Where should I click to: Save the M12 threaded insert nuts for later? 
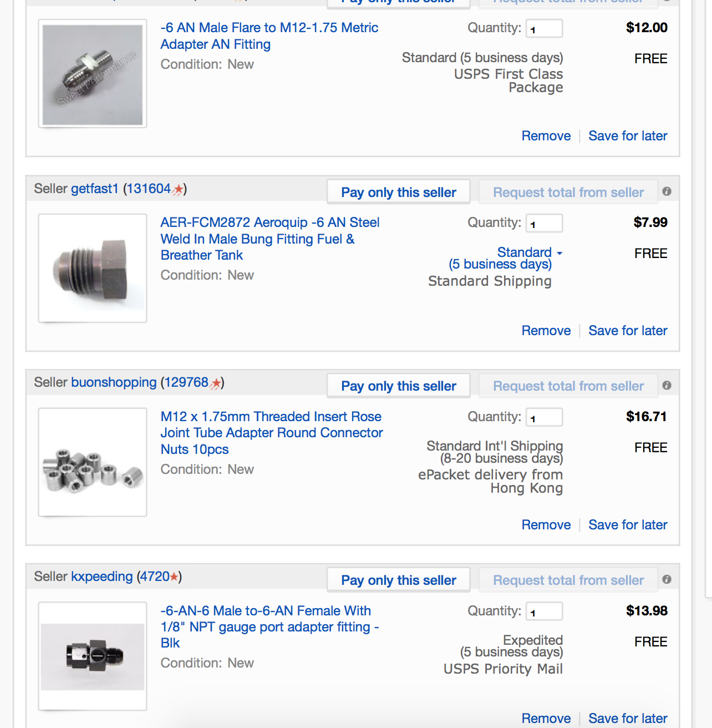click(628, 525)
